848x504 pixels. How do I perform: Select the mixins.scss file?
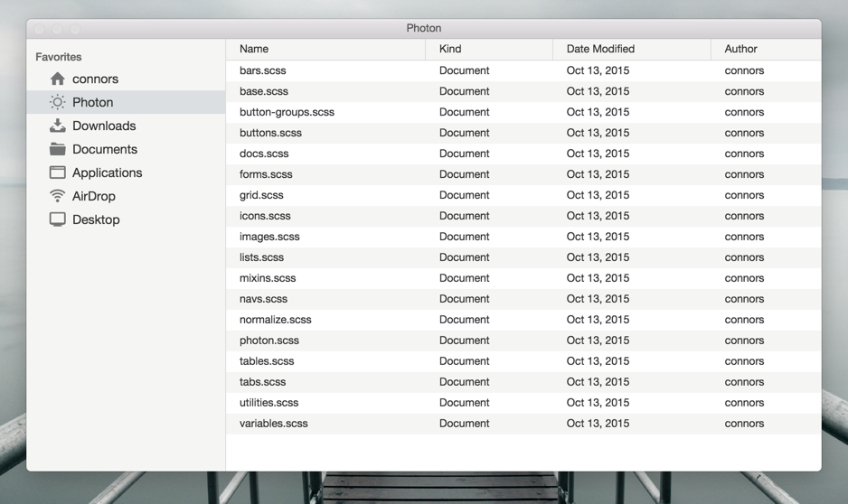(523, 278)
